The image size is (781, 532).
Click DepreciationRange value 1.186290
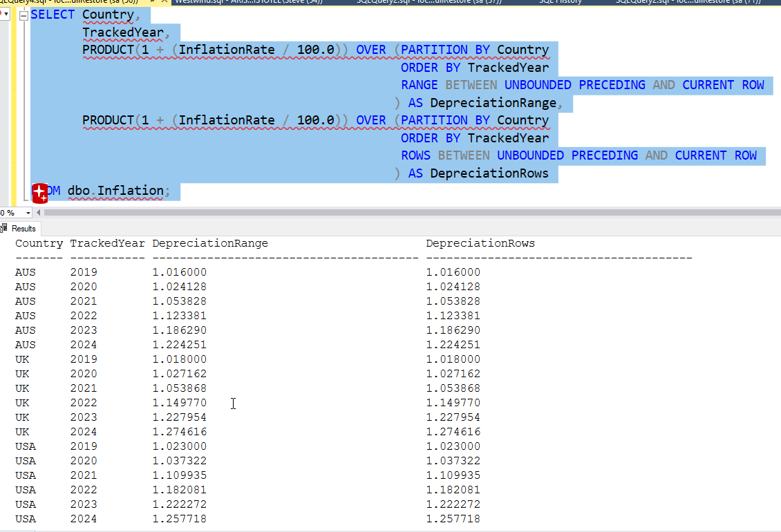click(179, 330)
